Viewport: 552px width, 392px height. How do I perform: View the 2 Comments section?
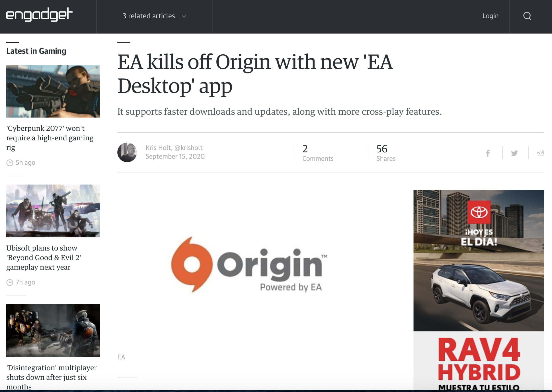[x=318, y=153]
